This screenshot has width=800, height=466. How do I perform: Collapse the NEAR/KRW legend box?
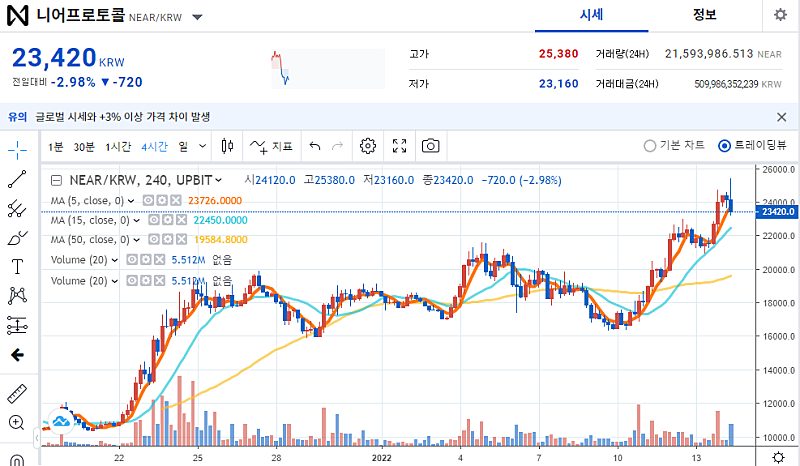pyautogui.click(x=57, y=181)
